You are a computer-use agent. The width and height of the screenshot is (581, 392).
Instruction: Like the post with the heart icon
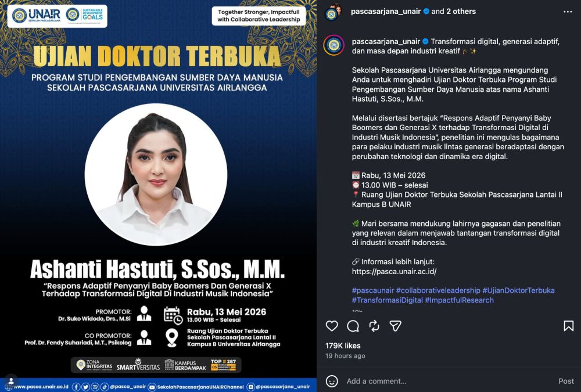coord(332,326)
